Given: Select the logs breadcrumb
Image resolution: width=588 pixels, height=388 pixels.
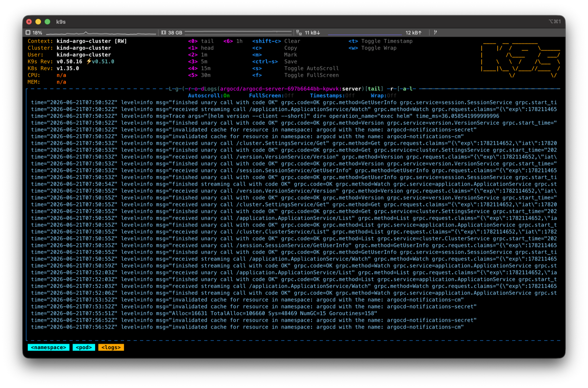Looking at the screenshot, I should pyautogui.click(x=111, y=347).
